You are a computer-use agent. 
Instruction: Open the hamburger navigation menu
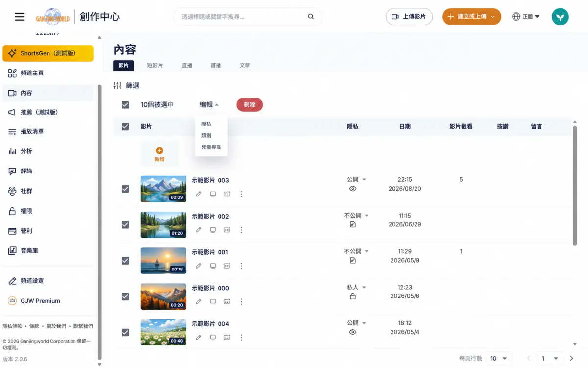pos(20,17)
